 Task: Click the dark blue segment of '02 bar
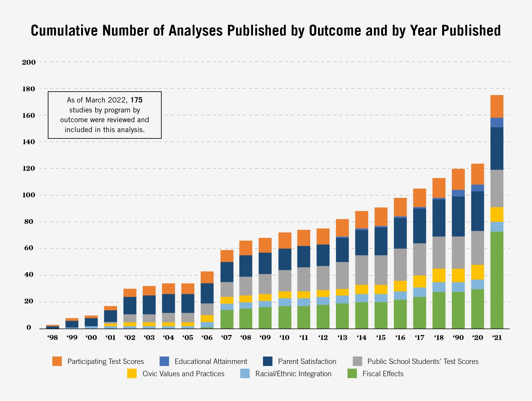(x=130, y=305)
